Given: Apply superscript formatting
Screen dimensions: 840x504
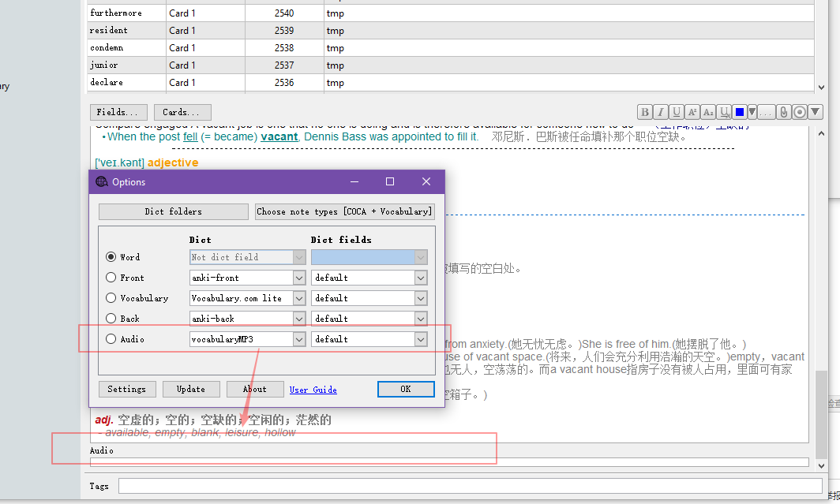Looking at the screenshot, I should pos(692,112).
